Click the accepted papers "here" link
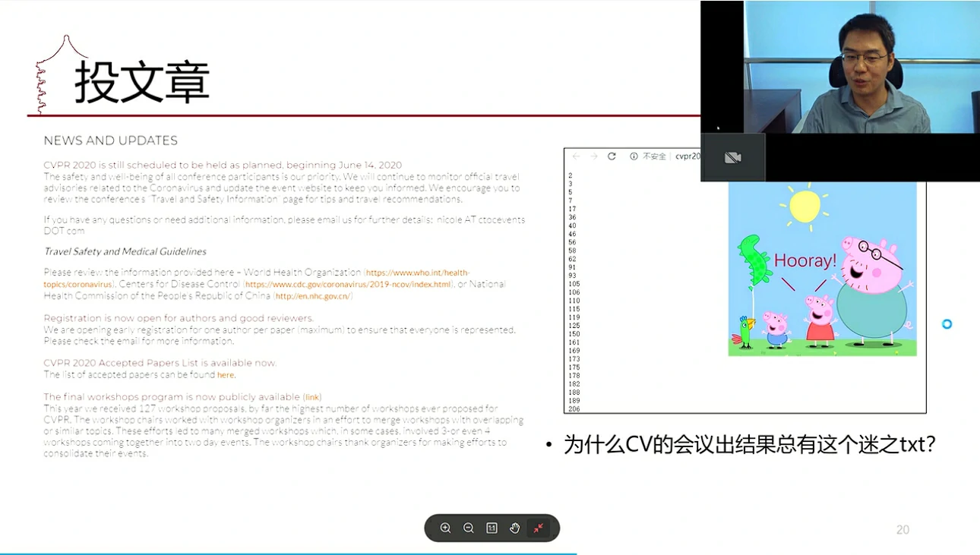The width and height of the screenshot is (980, 555). pyautogui.click(x=226, y=375)
